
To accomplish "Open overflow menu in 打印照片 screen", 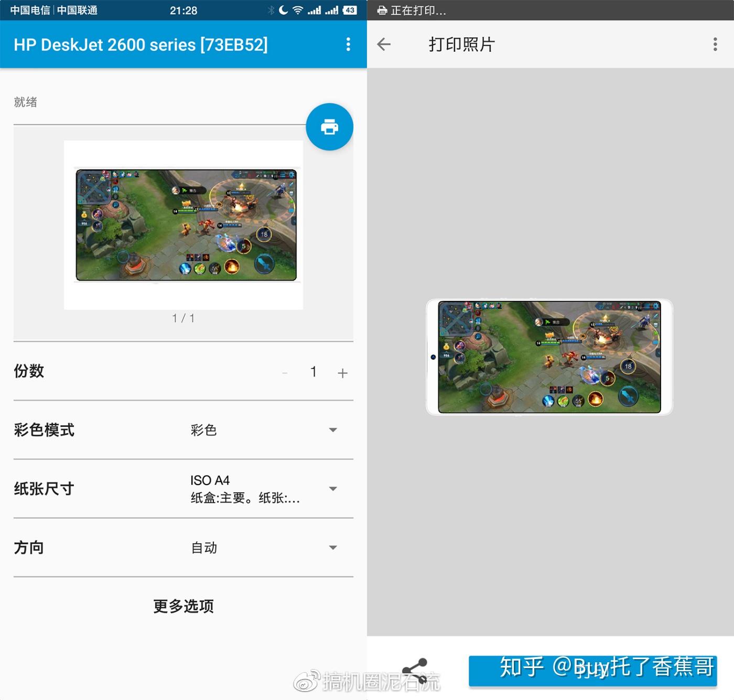I will point(715,45).
